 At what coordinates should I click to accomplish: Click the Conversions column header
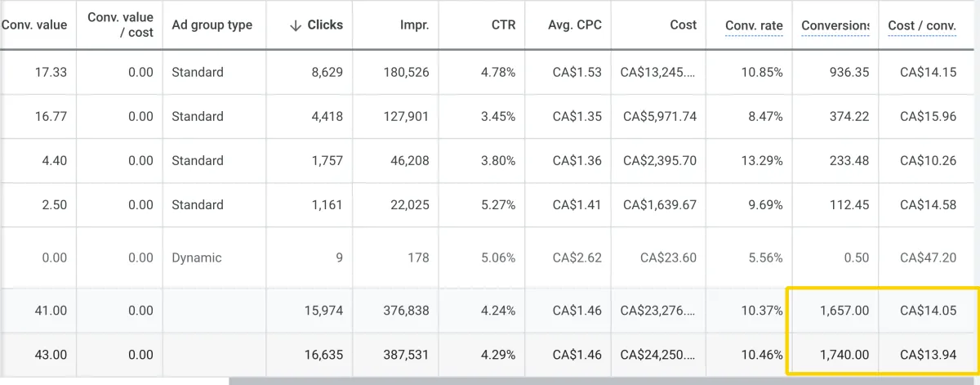835,26
